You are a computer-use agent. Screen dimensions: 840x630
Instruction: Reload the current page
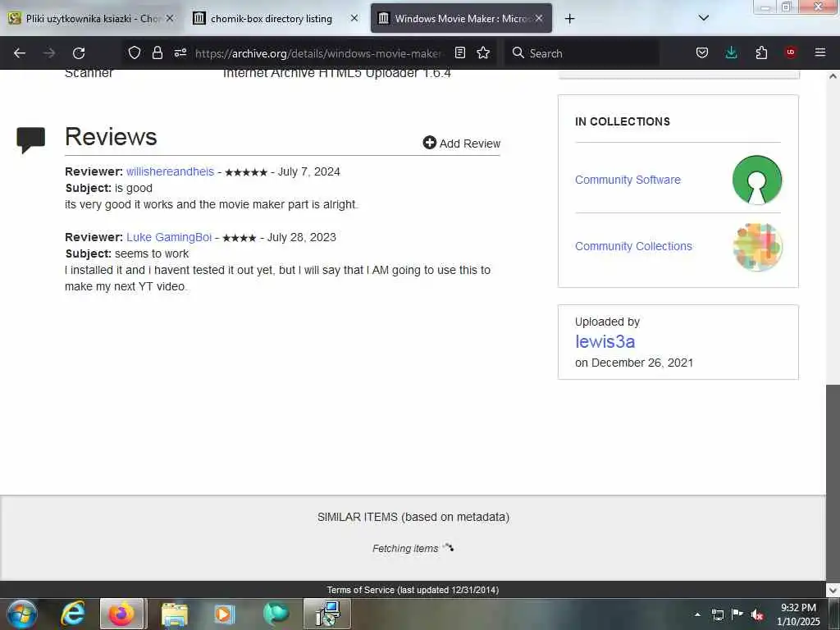[79, 53]
